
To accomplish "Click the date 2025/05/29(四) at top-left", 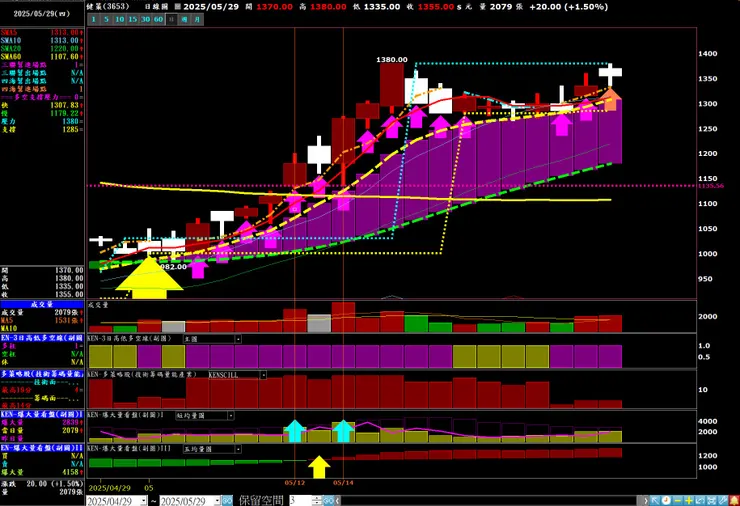I will pos(42,14).
